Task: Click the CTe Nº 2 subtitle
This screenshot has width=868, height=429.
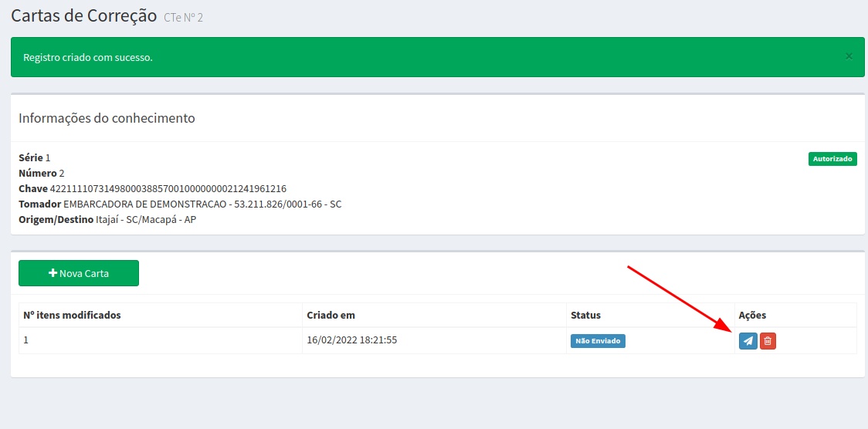Action: [x=183, y=18]
